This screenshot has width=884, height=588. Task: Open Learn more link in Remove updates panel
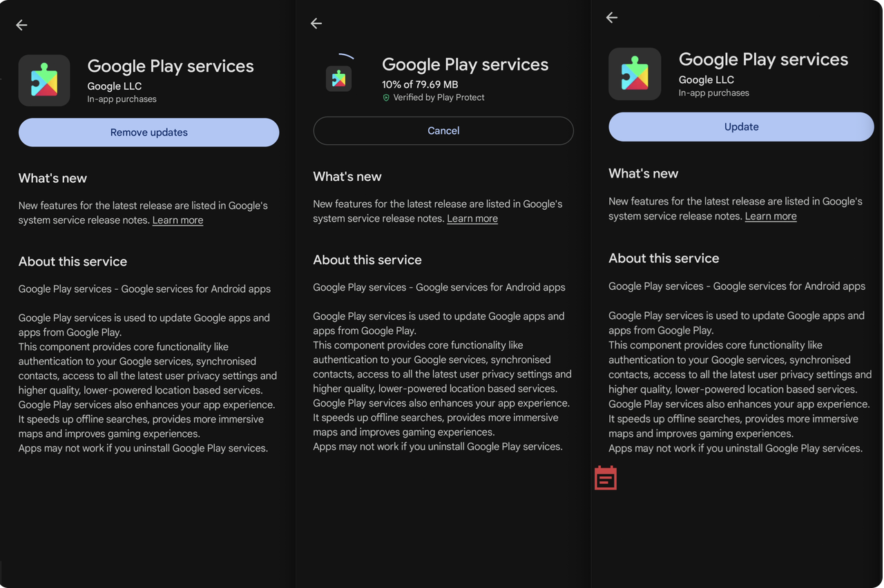tap(177, 220)
